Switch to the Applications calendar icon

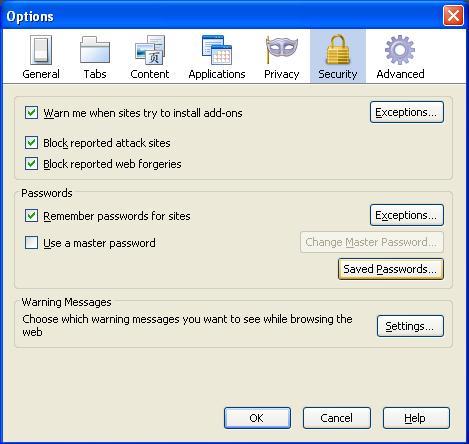pyautogui.click(x=217, y=50)
